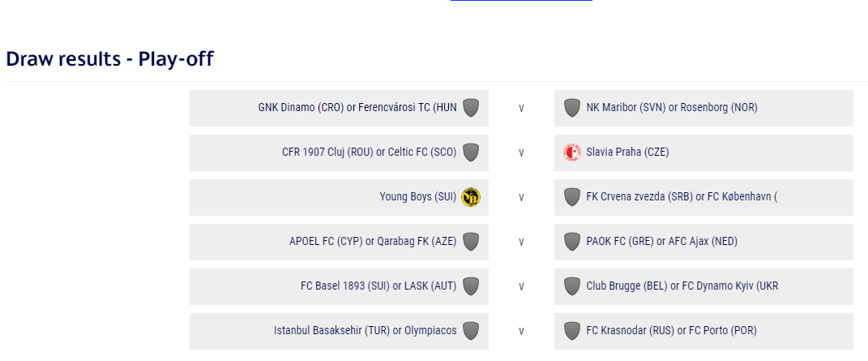This screenshot has height=361, width=868.
Task: Open the Young Boys (SUI) team link
Action: [x=418, y=197]
